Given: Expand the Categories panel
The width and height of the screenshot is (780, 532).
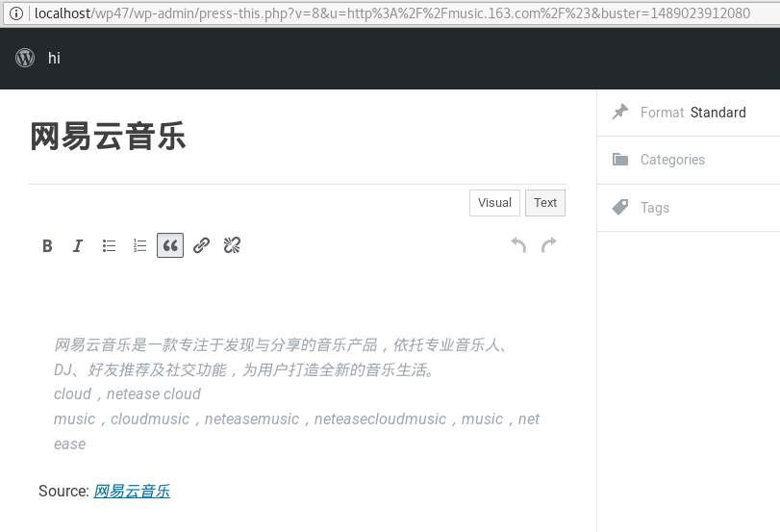Looking at the screenshot, I should click(x=689, y=160).
